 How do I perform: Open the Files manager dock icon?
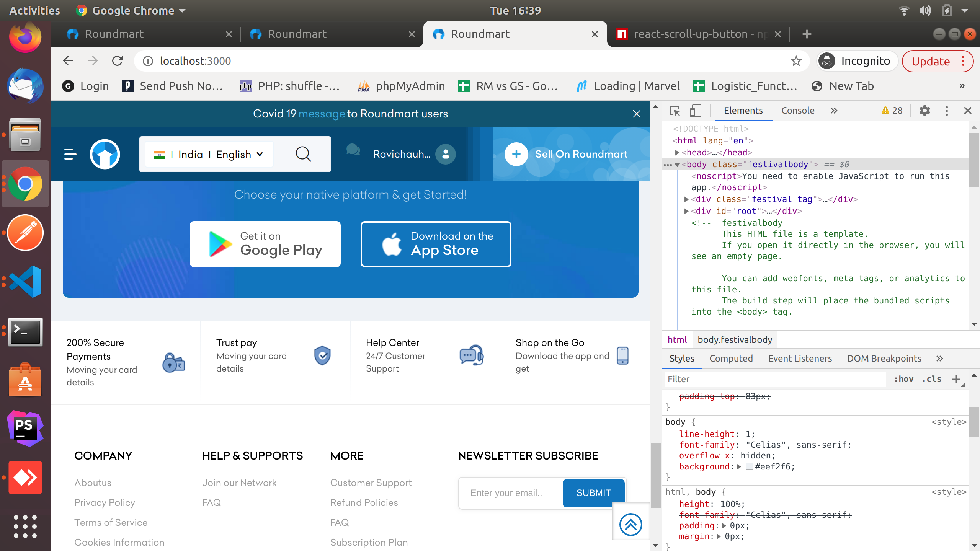tap(25, 135)
